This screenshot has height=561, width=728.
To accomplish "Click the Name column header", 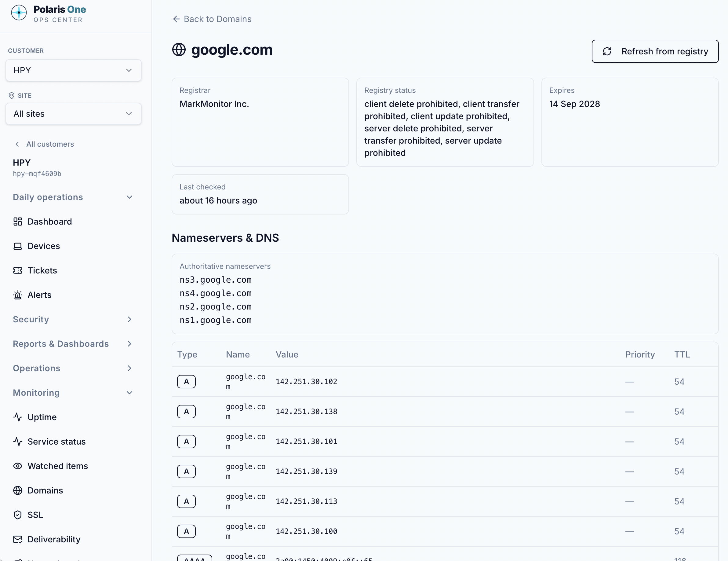I will [238, 354].
